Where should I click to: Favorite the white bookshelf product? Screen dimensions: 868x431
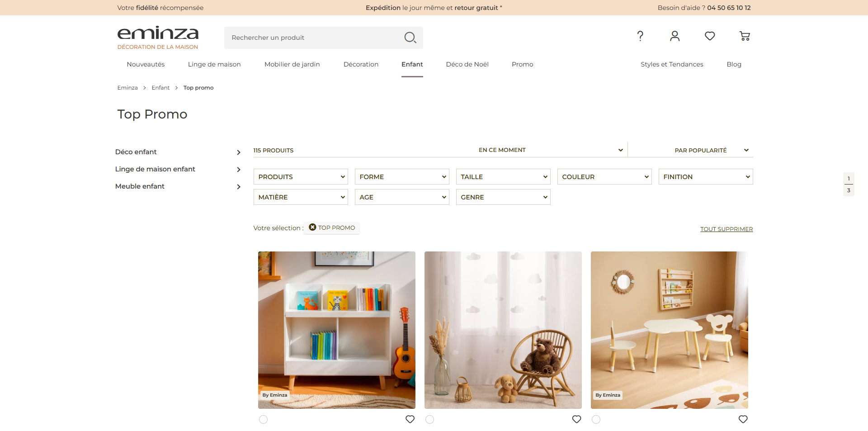(x=410, y=419)
